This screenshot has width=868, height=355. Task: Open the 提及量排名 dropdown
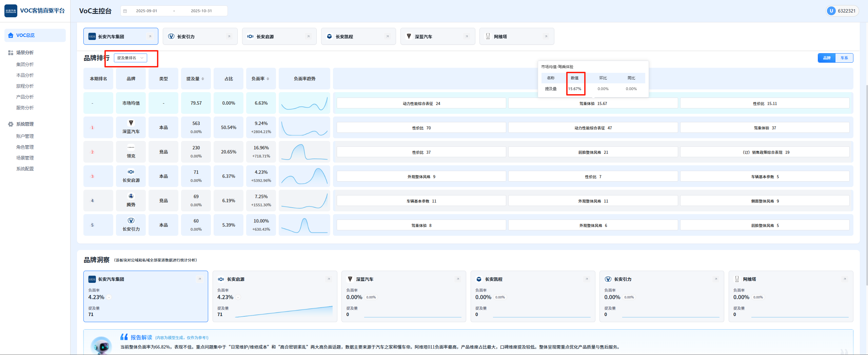click(131, 58)
